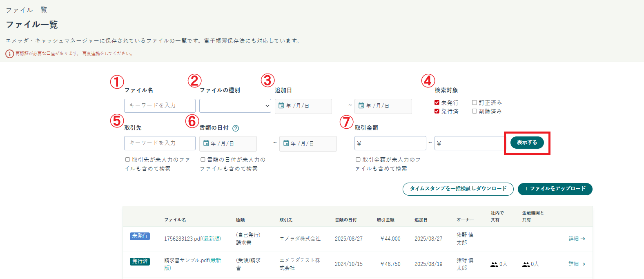Click the 発行済 status badge
The height and width of the screenshot is (279, 644).
[140, 261]
